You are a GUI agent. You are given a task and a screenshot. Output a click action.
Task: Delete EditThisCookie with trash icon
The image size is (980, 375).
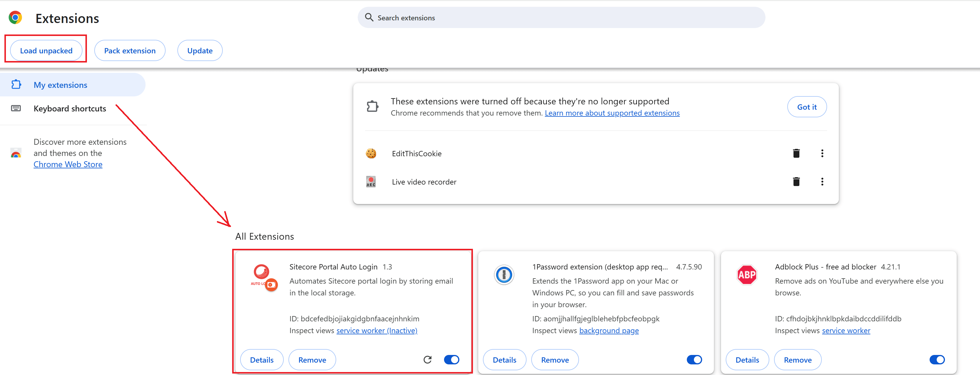pyautogui.click(x=796, y=153)
